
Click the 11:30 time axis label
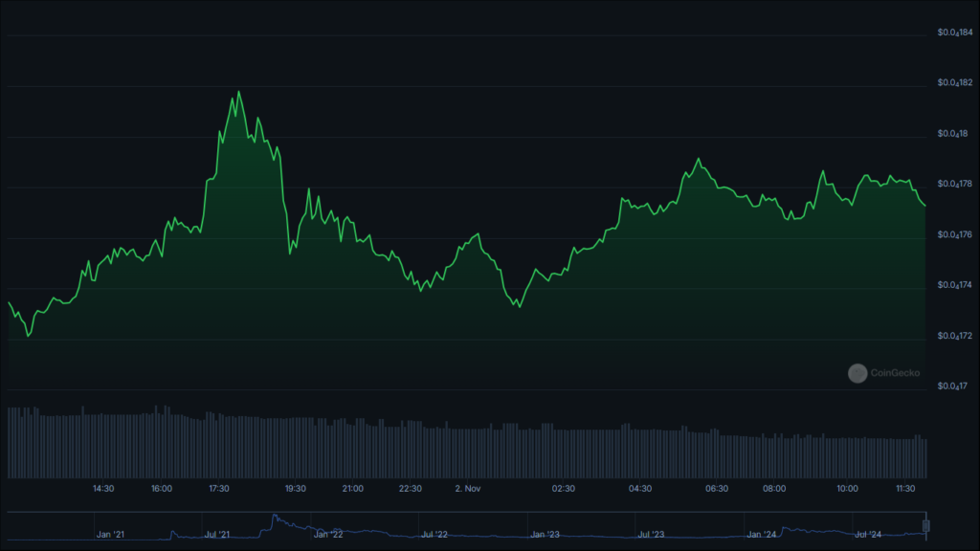907,489
